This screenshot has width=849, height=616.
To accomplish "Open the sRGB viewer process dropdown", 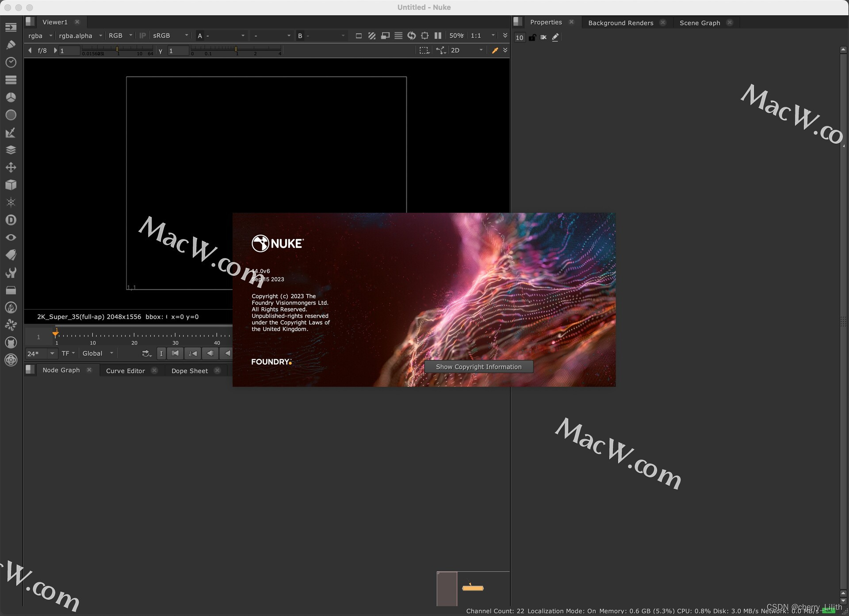I will click(170, 36).
